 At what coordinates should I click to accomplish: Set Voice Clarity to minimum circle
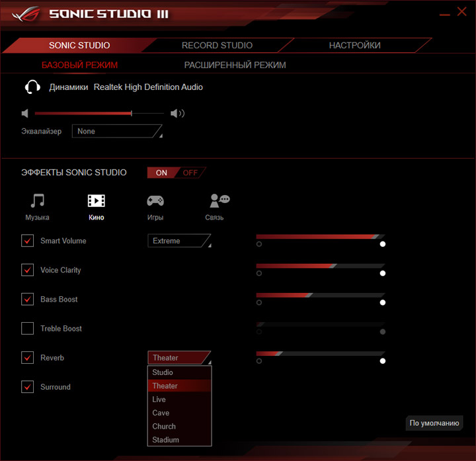pos(259,273)
